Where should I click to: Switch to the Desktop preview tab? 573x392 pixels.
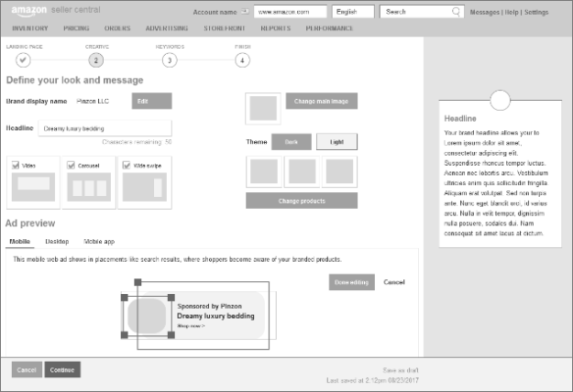point(57,241)
